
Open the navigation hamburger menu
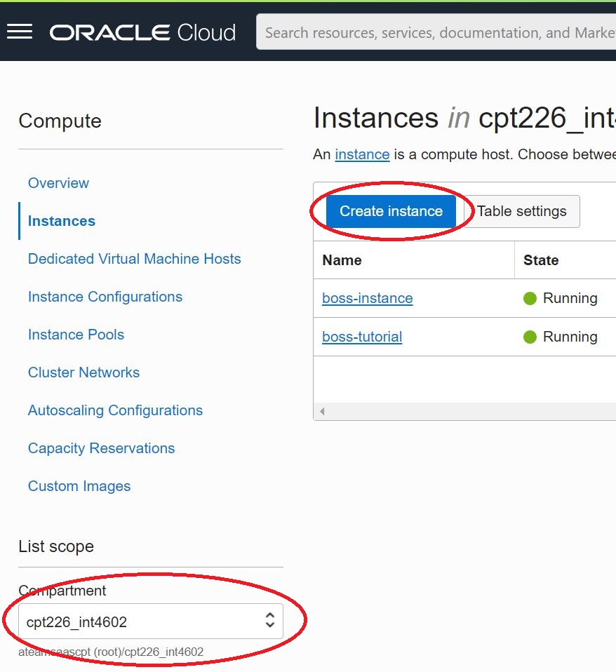[20, 31]
